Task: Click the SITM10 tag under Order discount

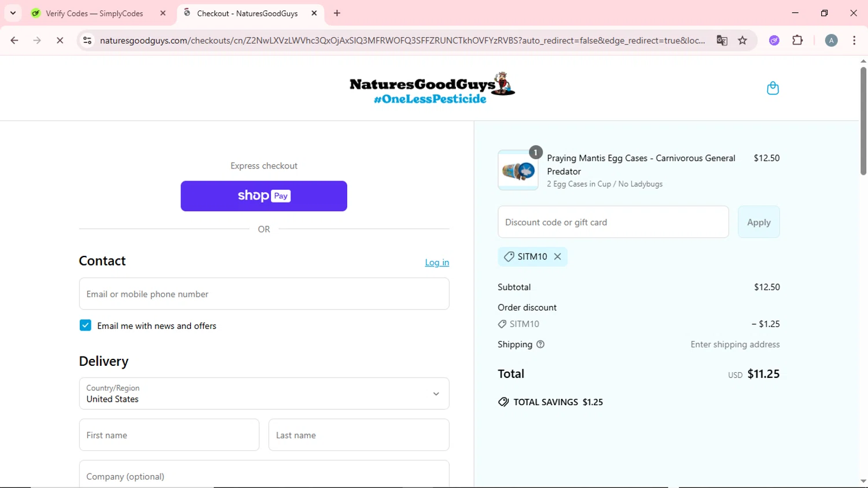Action: pos(518,324)
